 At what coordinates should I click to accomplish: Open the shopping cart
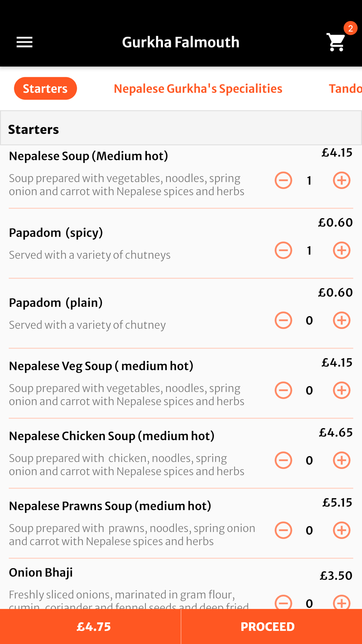(x=336, y=42)
